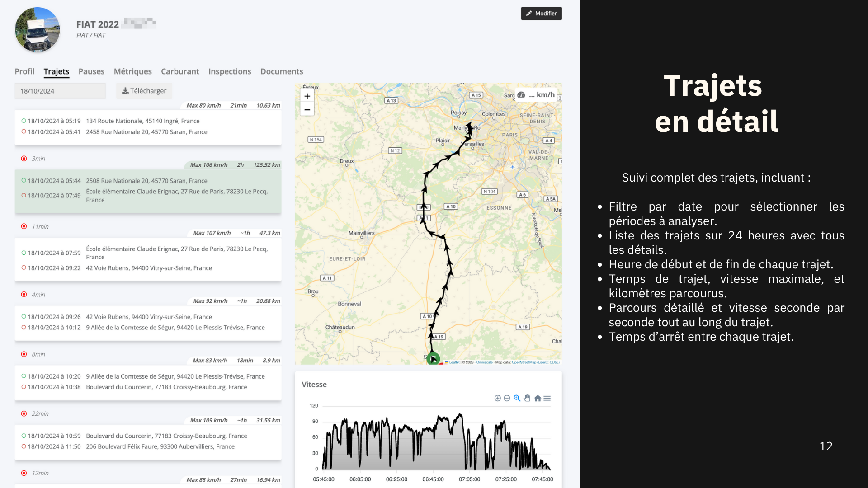
Task: Zoom in on the map
Action: click(307, 96)
